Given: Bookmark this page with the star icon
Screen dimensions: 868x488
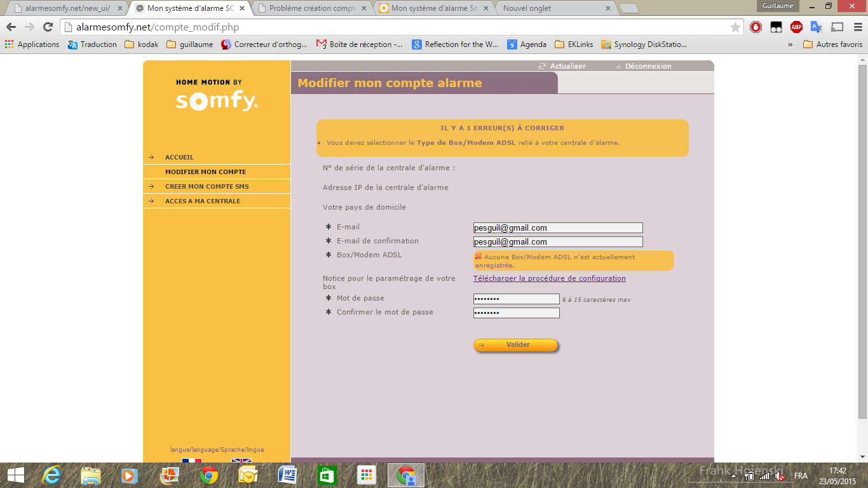Looking at the screenshot, I should click(735, 27).
